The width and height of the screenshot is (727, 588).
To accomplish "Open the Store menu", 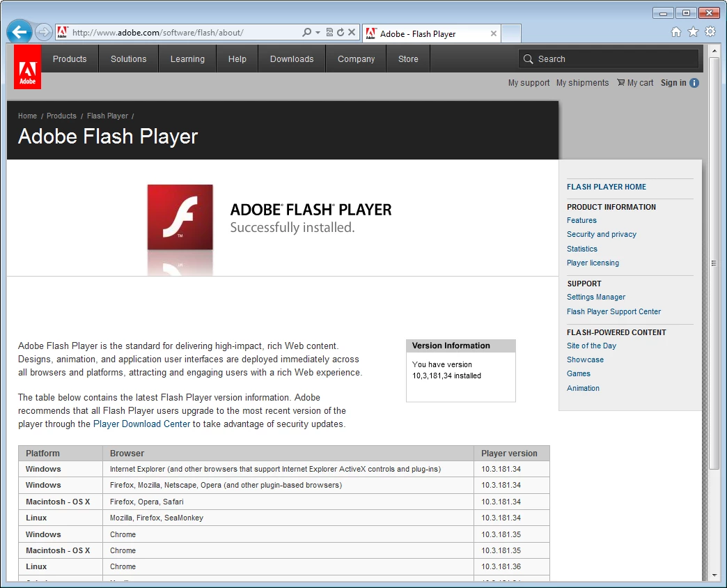I will 408,59.
